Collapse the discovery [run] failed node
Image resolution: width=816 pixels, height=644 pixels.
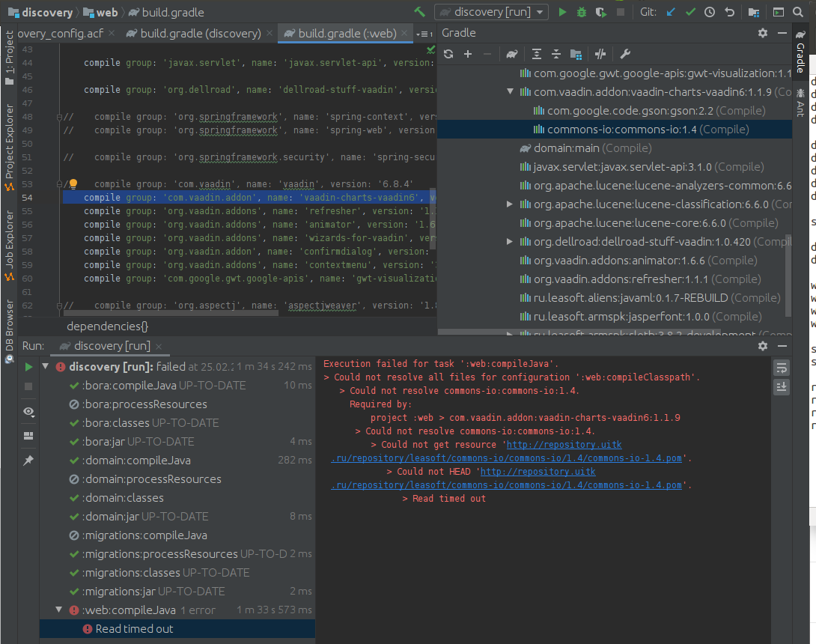[45, 366]
